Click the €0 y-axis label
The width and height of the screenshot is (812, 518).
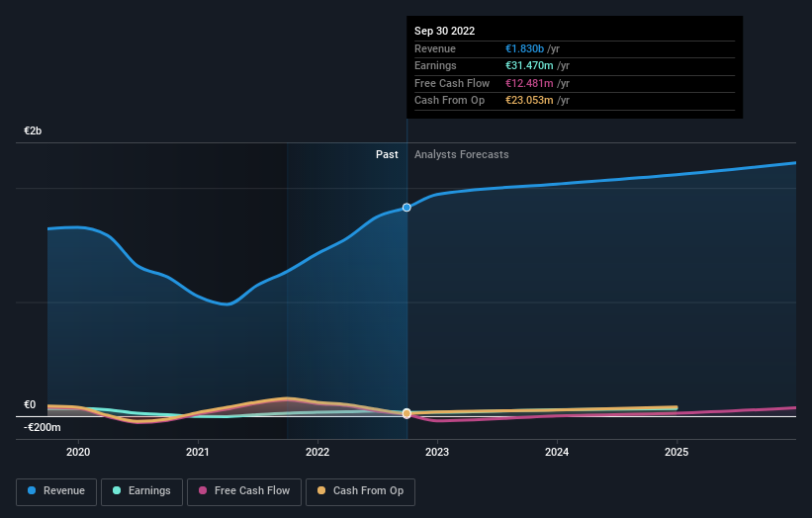(30, 404)
